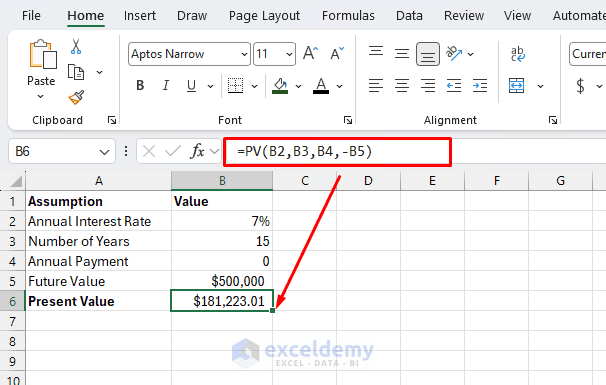This screenshot has height=385, width=606.
Task: Expand Borders dropdown arrow
Action: click(x=254, y=86)
